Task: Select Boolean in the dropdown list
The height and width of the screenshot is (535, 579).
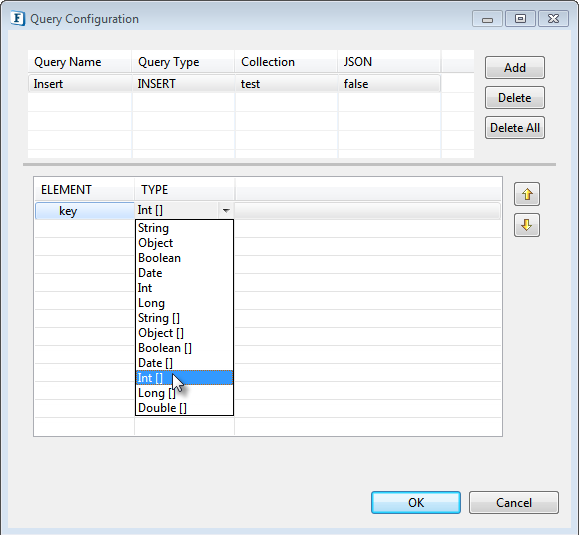Action: pyautogui.click(x=159, y=258)
